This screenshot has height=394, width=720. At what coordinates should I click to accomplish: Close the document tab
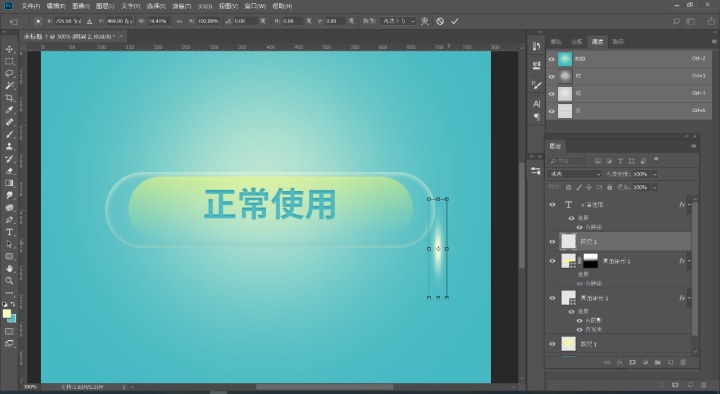click(x=121, y=36)
